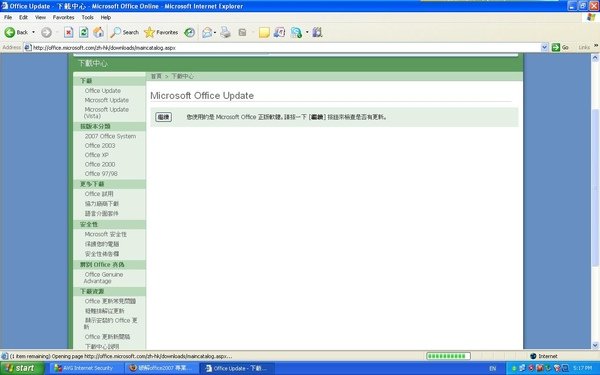This screenshot has width=600, height=375.
Task: Open the Office Update sidebar link
Action: [x=103, y=91]
